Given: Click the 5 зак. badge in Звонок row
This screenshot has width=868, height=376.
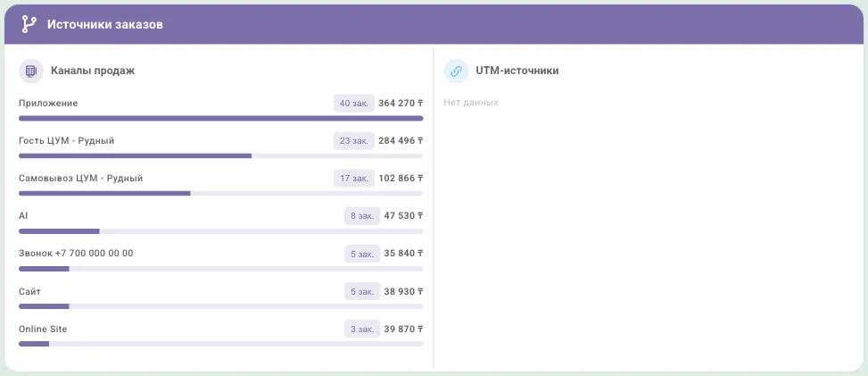Looking at the screenshot, I should coord(362,254).
